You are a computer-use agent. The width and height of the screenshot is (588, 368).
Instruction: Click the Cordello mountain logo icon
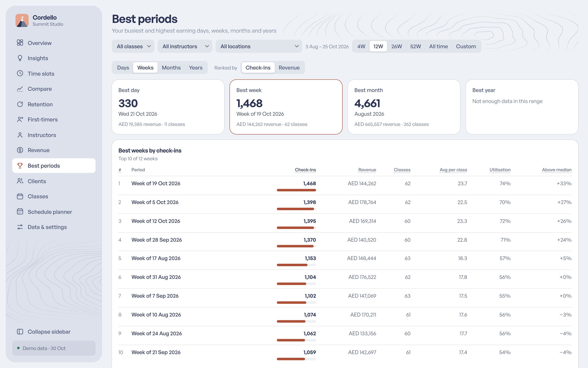(x=22, y=20)
